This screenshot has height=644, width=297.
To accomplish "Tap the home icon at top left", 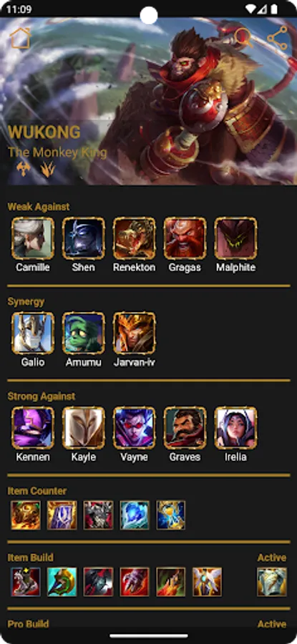I will point(21,38).
